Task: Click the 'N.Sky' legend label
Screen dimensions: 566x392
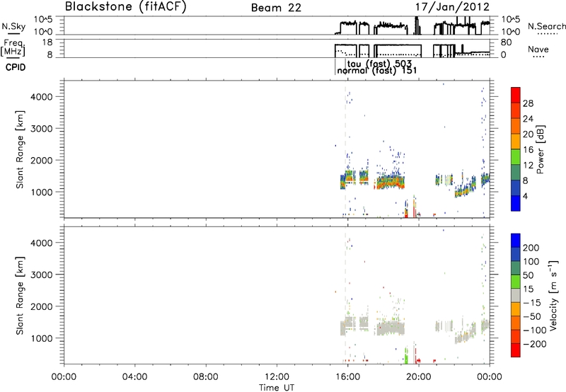Action: tap(13, 26)
